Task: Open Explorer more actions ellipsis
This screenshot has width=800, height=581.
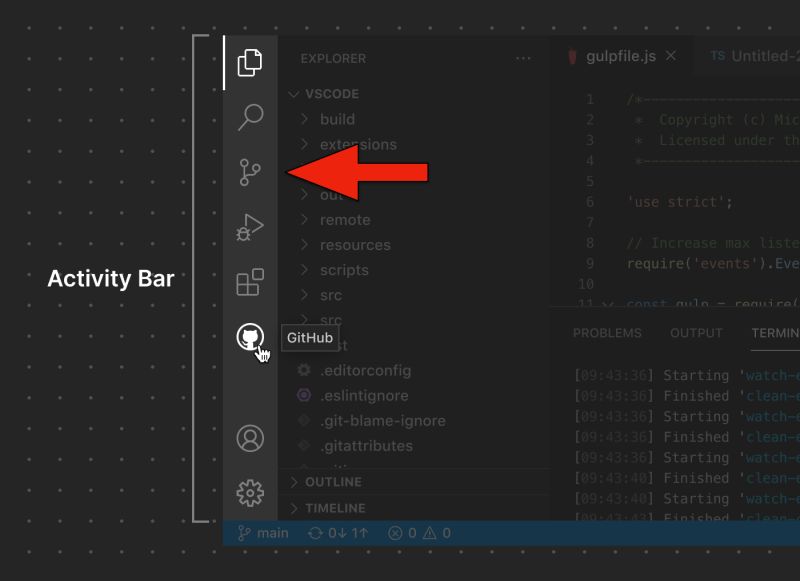Action: 523,58
